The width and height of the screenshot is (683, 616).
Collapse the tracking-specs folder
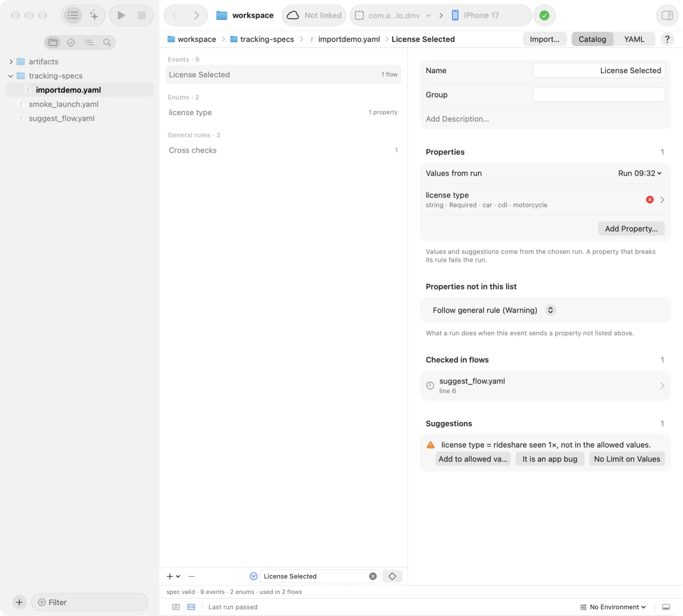(x=11, y=76)
